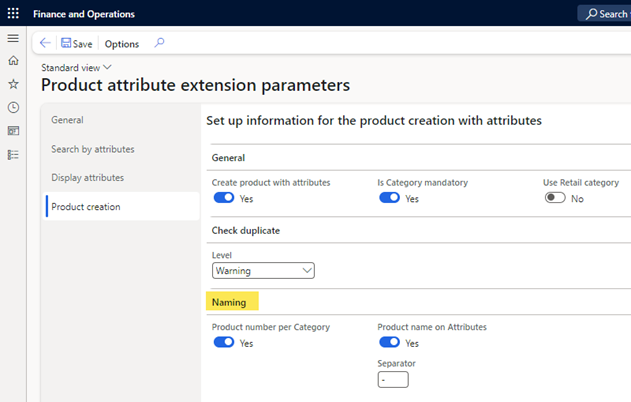Open Modules list icon in sidebar

[13, 155]
